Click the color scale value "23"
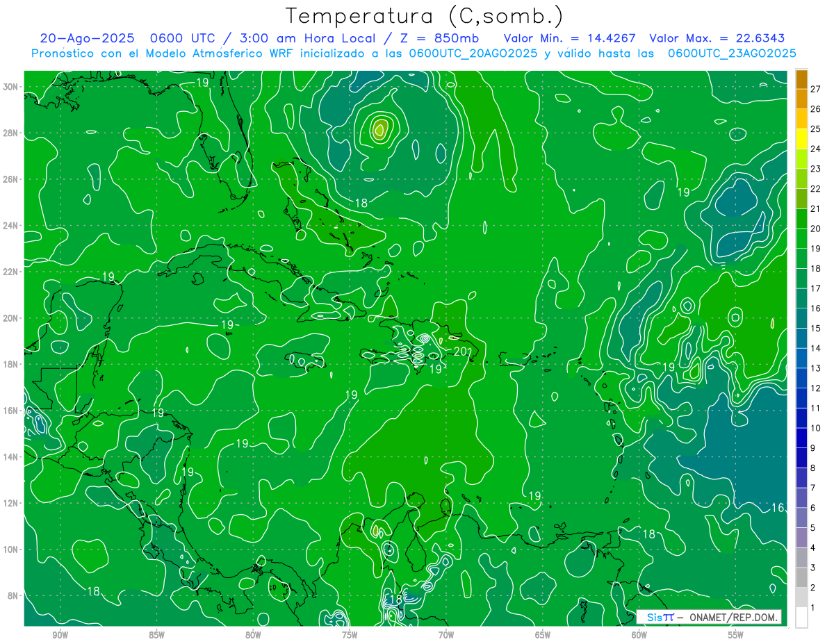 [816, 168]
